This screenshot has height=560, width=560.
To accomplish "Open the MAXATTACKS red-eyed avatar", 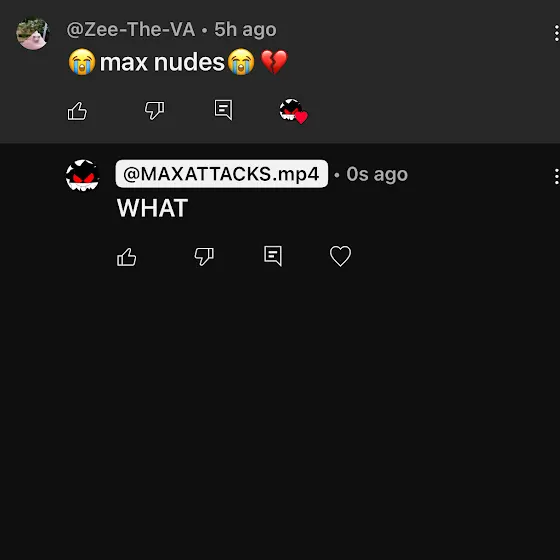I will (x=82, y=175).
